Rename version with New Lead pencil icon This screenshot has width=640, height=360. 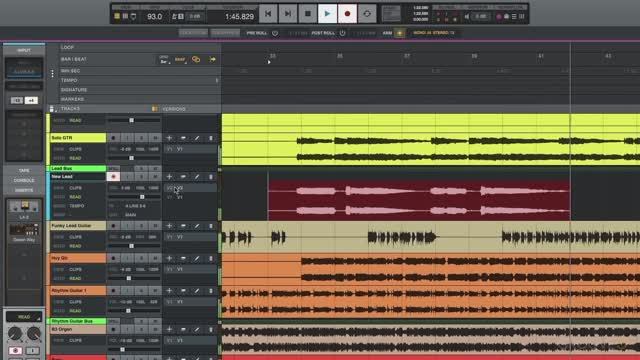click(x=197, y=177)
